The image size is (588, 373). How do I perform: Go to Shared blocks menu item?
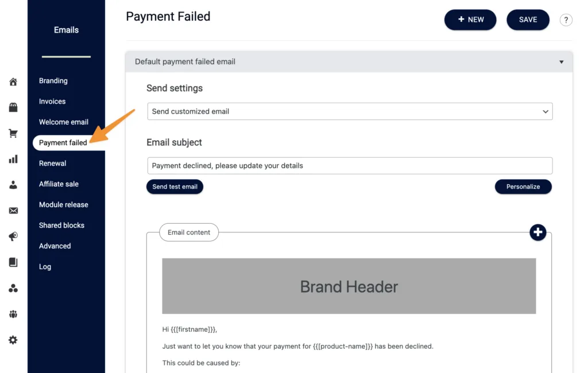[x=61, y=226]
